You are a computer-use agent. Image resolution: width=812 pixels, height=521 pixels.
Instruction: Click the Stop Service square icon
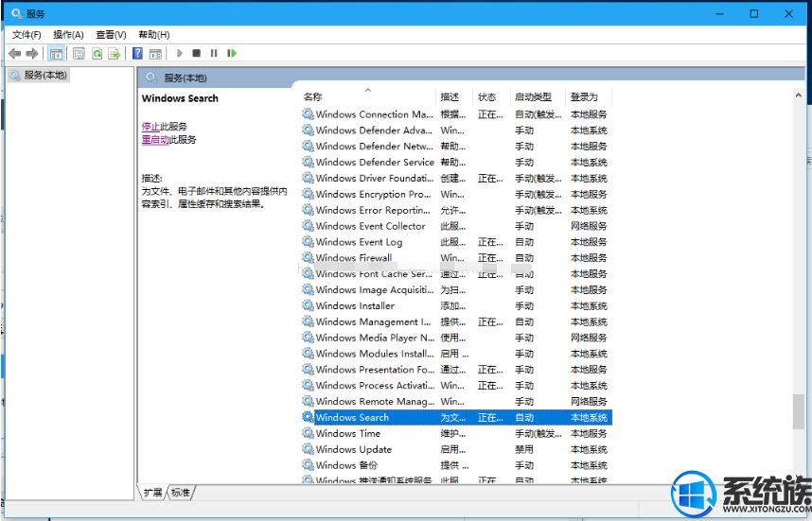coord(196,53)
